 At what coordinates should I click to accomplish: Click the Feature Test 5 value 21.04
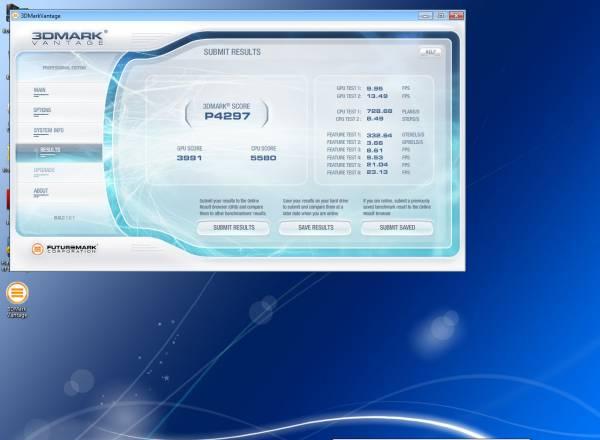point(377,165)
